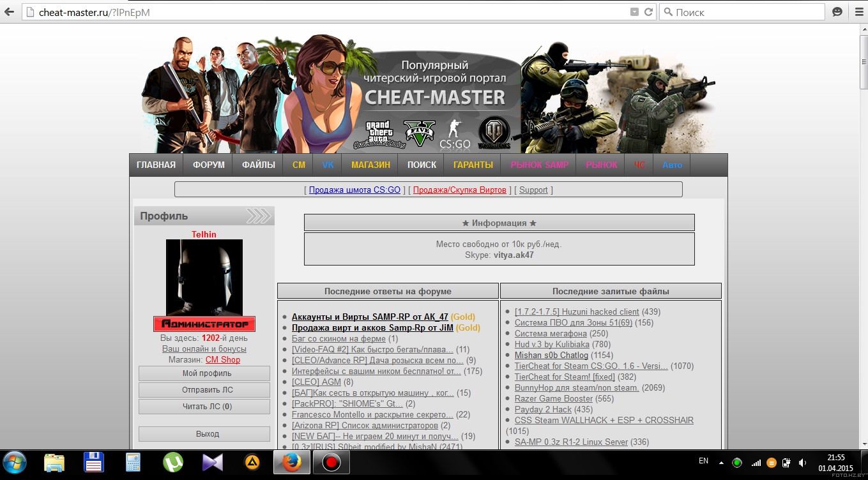Click the power plug tray icon
Image resolution: width=868 pixels, height=480 pixels.
(786, 462)
